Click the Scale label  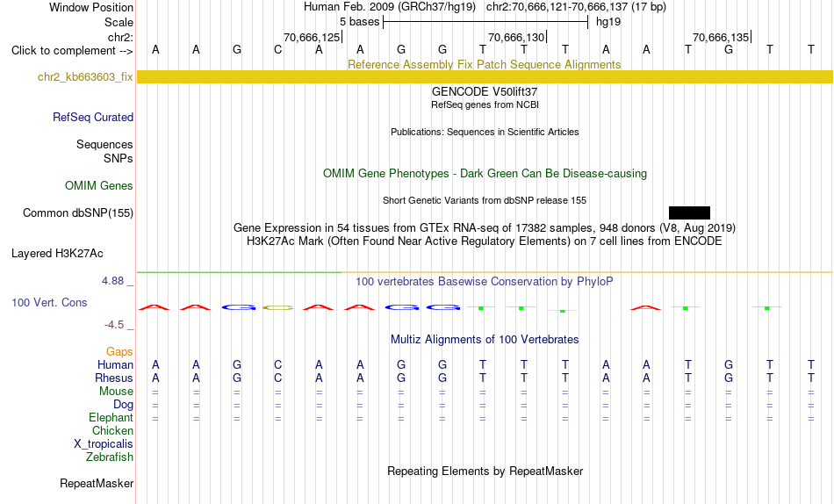(x=119, y=22)
